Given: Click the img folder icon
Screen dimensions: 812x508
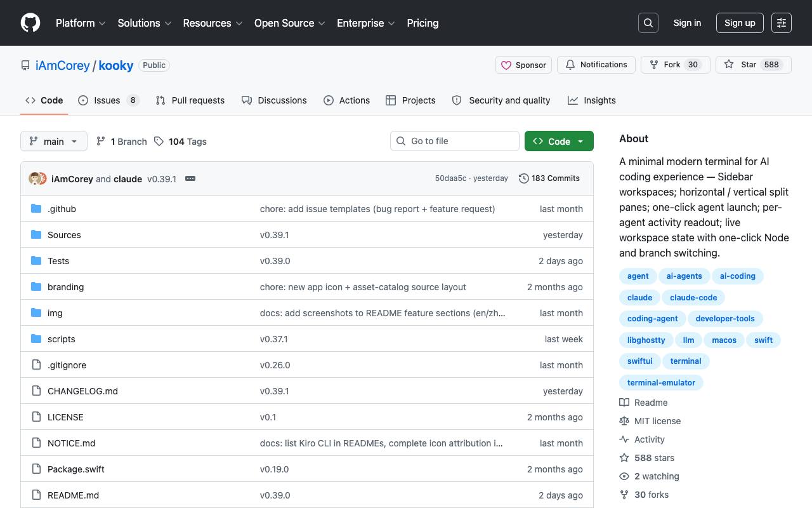Looking at the screenshot, I should click(x=36, y=313).
